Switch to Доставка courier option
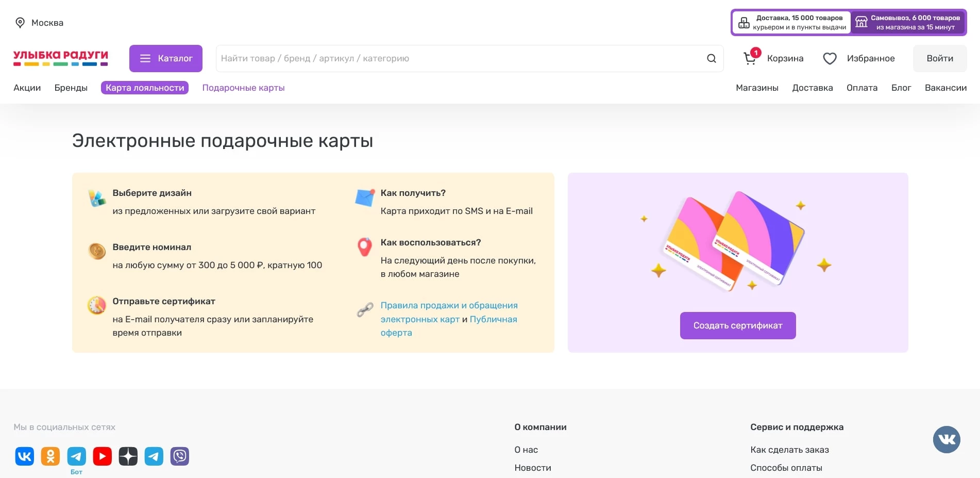980x478 pixels. pyautogui.click(x=792, y=22)
